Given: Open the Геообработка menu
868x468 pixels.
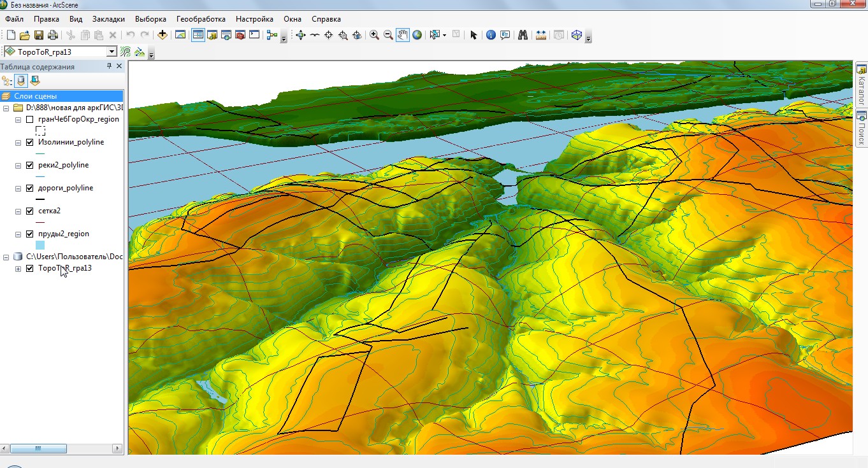Looking at the screenshot, I should 201,19.
